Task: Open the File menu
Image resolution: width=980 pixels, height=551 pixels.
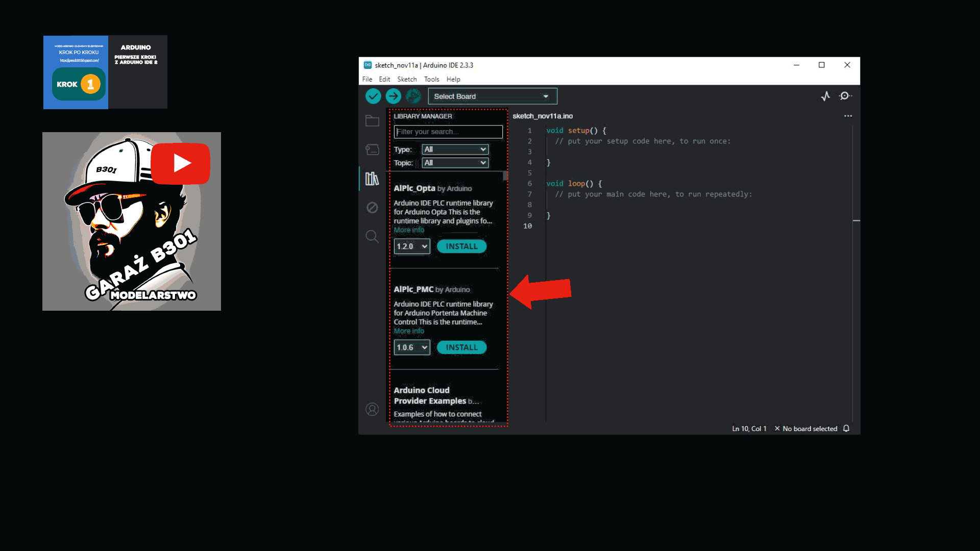Action: (x=367, y=79)
